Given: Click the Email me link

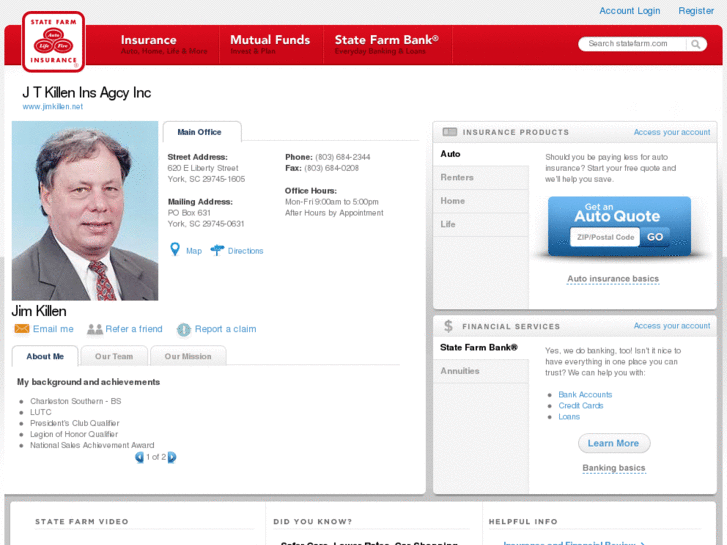Looking at the screenshot, I should point(53,329).
